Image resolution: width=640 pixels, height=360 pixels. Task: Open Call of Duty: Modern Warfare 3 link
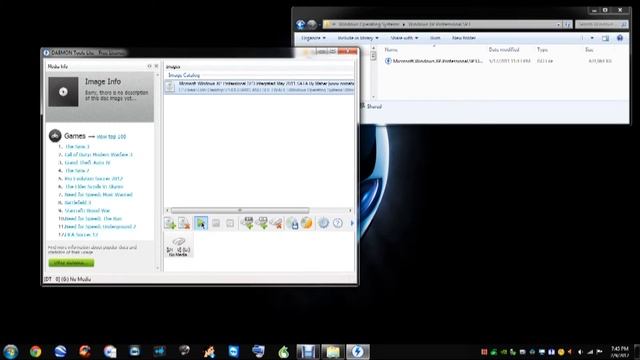point(99,155)
